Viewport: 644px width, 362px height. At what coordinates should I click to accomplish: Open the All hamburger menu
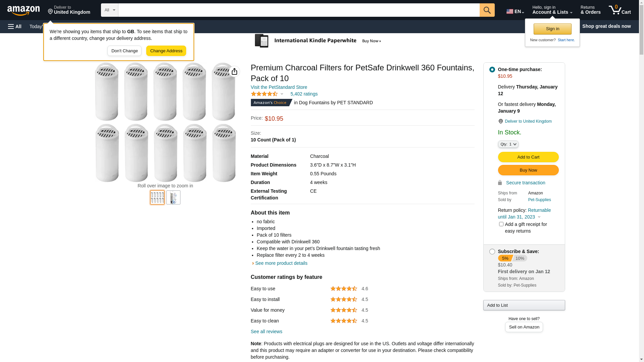15,26
